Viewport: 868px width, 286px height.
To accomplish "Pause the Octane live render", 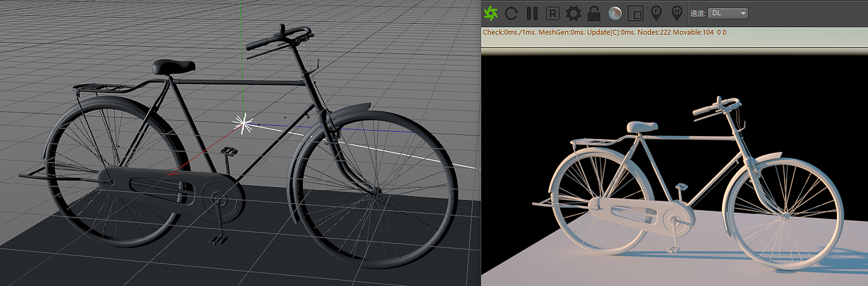I will click(532, 13).
